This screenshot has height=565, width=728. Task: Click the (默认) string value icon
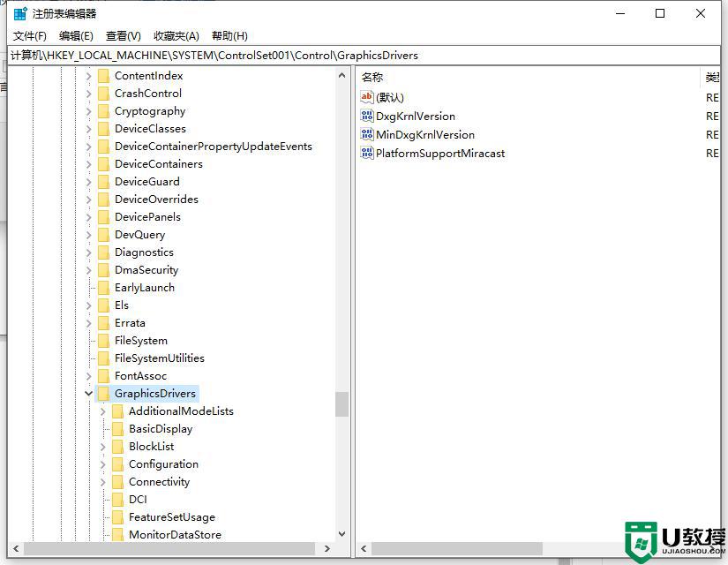(x=367, y=97)
